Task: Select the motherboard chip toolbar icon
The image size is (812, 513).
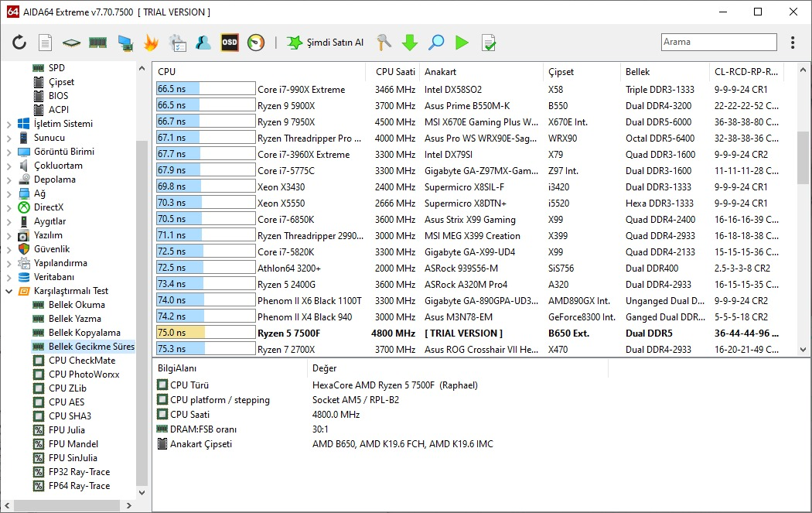Action: click(71, 43)
